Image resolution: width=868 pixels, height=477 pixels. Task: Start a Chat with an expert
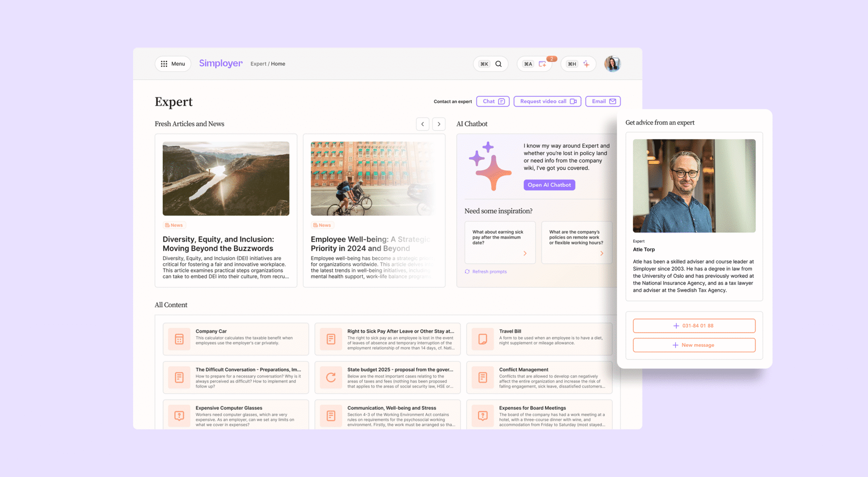tap(493, 101)
